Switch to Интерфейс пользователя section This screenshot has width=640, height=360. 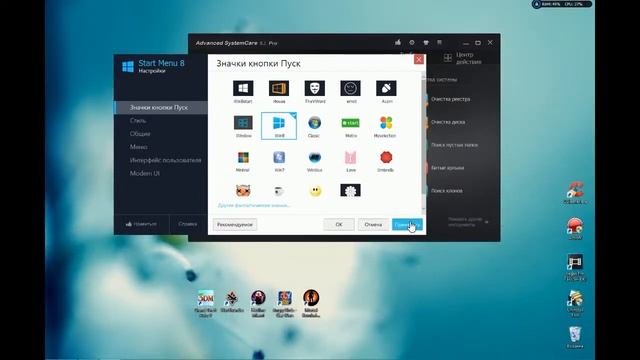(x=165, y=160)
